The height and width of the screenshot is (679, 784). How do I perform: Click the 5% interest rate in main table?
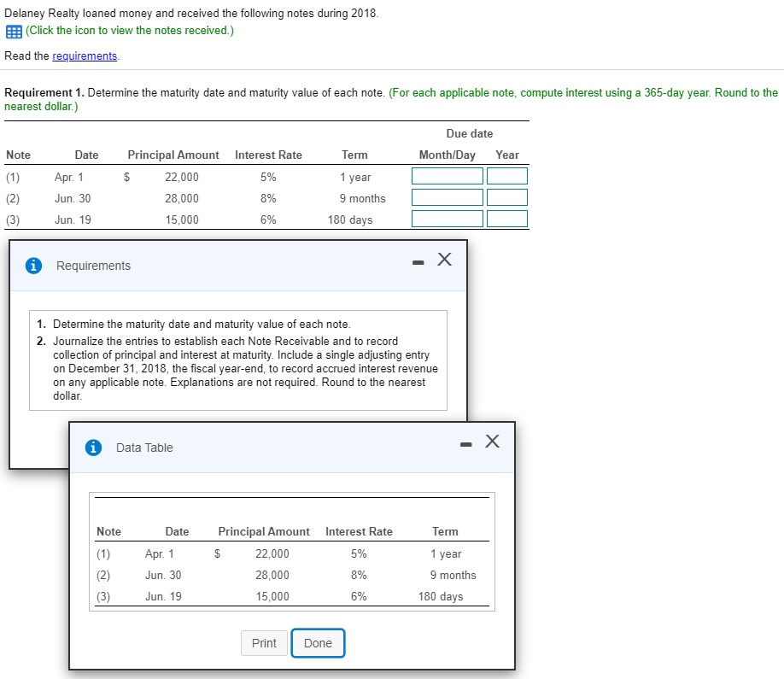coord(268,177)
